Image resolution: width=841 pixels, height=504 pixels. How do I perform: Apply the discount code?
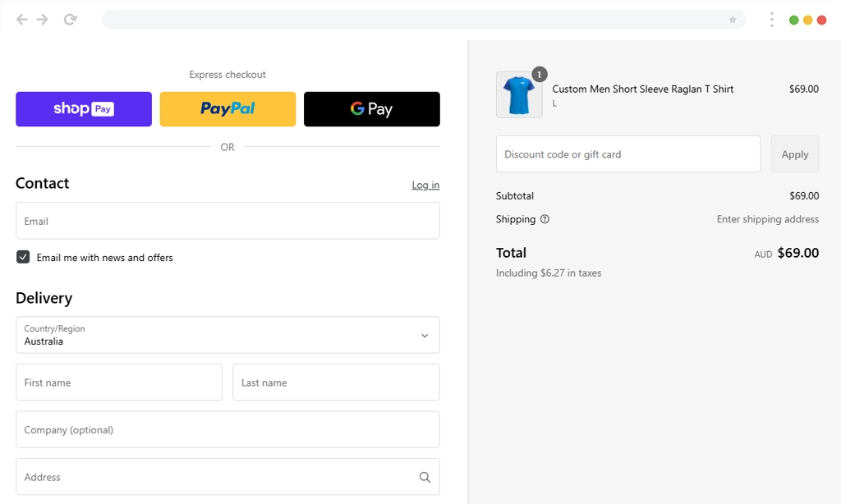[x=794, y=153]
